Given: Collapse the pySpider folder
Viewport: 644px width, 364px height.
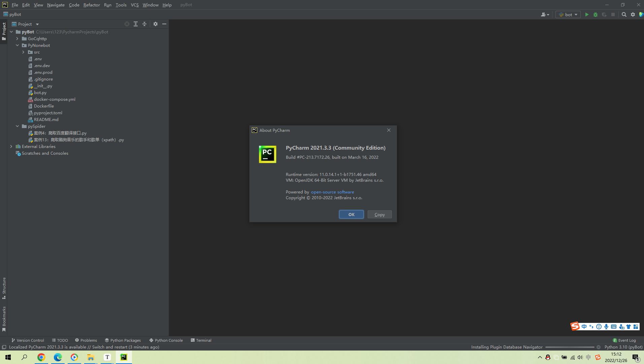Looking at the screenshot, I should point(18,126).
